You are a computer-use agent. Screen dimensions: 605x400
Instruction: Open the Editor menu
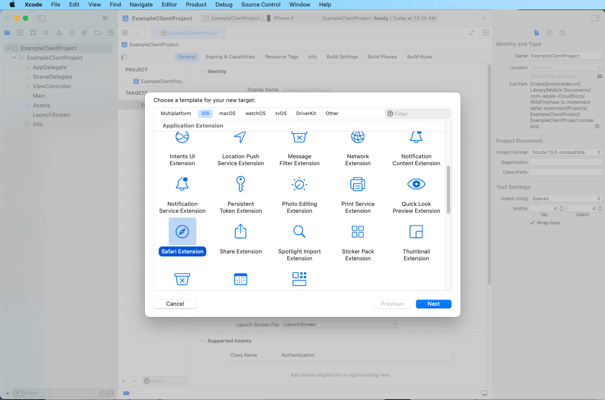coord(169,5)
